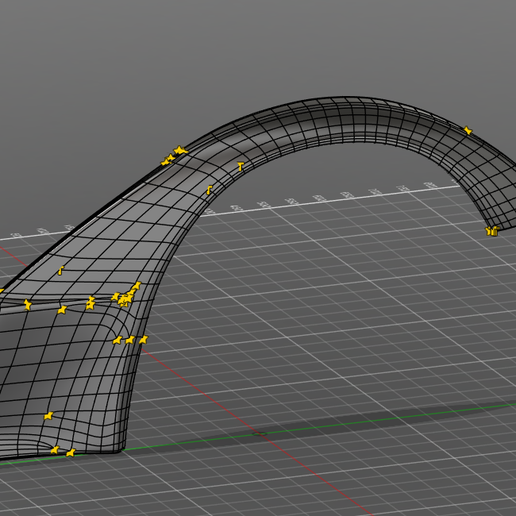
Task: Select the lone star point near arch top right
Action: pyautogui.click(x=468, y=130)
